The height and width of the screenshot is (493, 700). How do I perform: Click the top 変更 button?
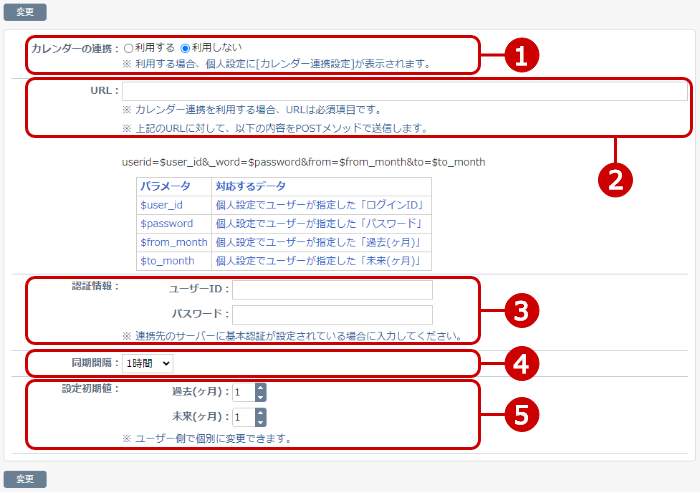click(x=25, y=12)
